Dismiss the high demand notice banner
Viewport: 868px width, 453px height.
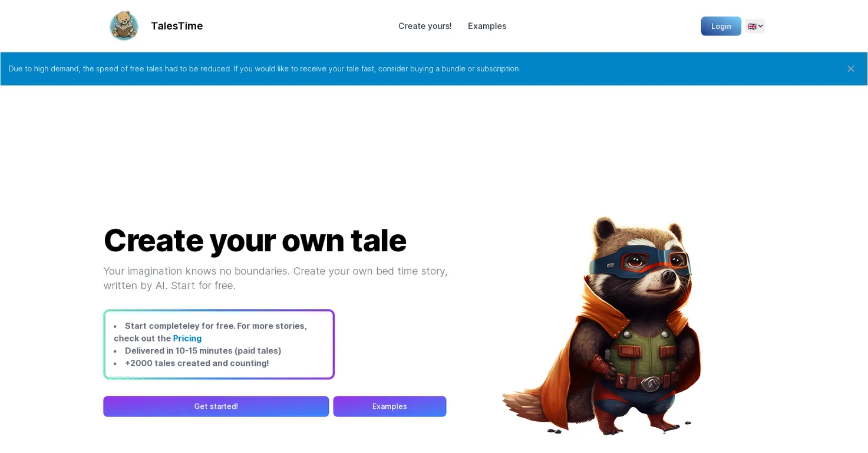pos(850,69)
